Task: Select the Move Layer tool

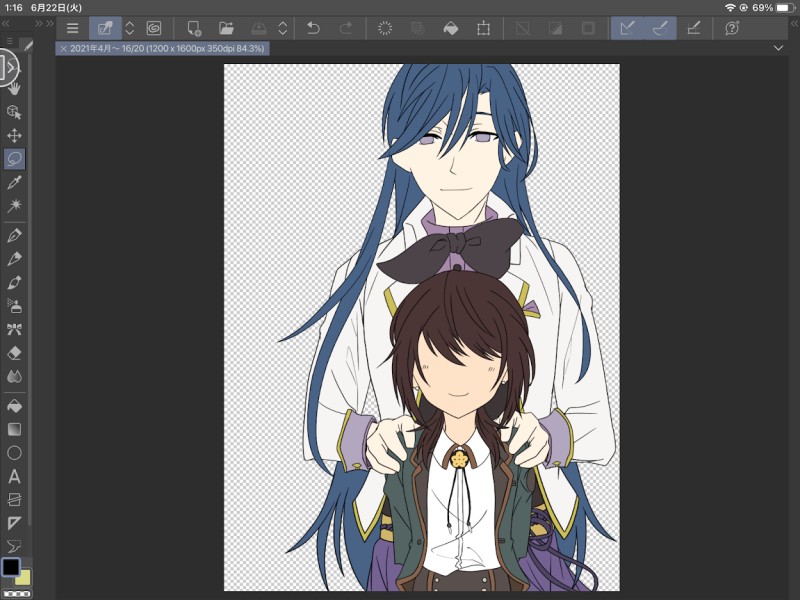Action: coord(14,135)
